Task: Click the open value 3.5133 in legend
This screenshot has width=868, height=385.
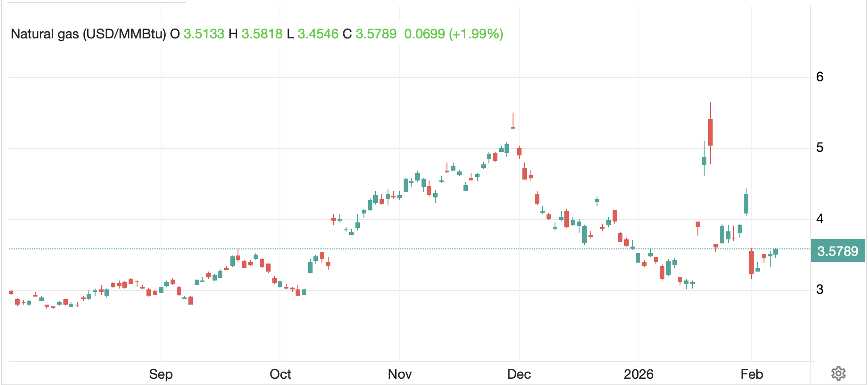Action: 204,34
